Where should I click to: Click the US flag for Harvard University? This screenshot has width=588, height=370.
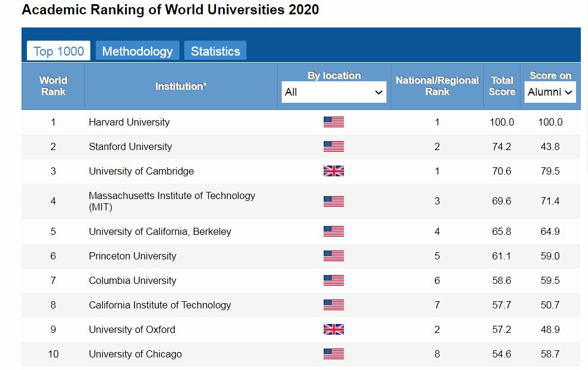(x=334, y=122)
